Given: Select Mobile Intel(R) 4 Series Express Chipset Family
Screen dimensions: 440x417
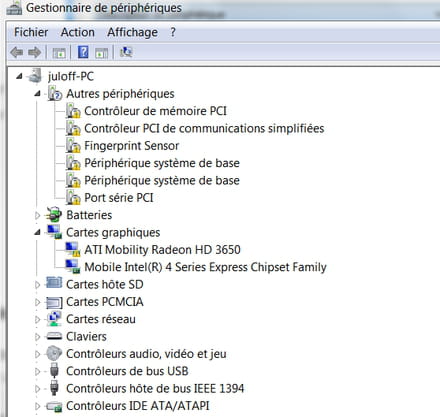Looking at the screenshot, I should point(205,267).
